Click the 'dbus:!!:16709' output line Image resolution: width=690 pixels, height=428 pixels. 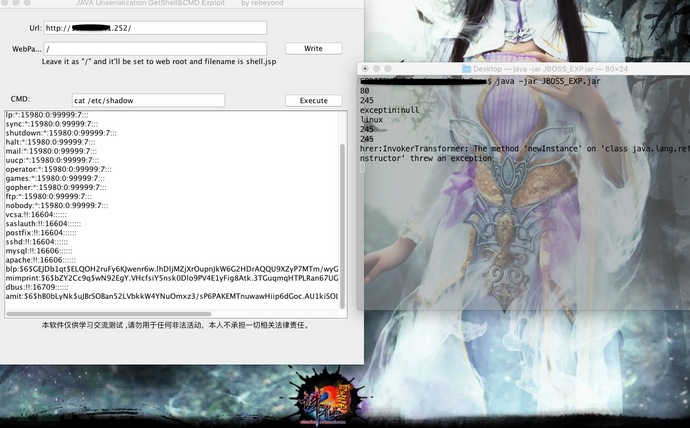point(37,287)
